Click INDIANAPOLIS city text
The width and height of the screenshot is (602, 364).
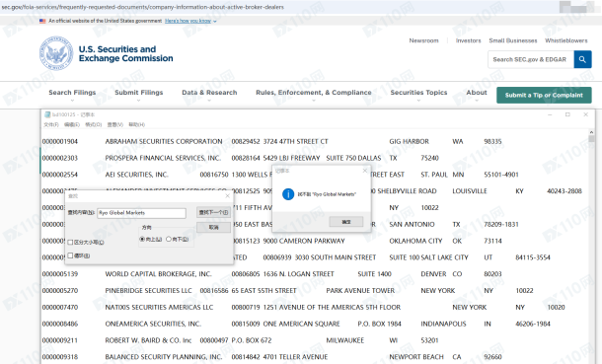click(443, 324)
